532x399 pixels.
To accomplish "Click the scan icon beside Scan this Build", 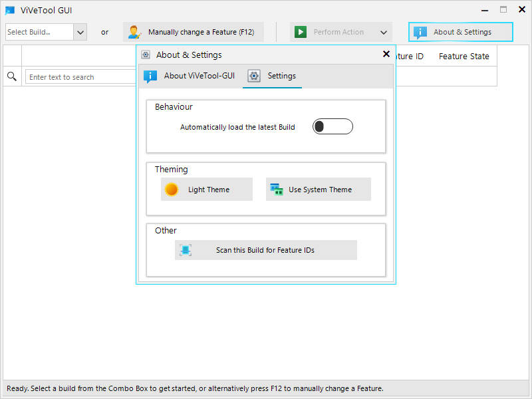I will (x=186, y=250).
